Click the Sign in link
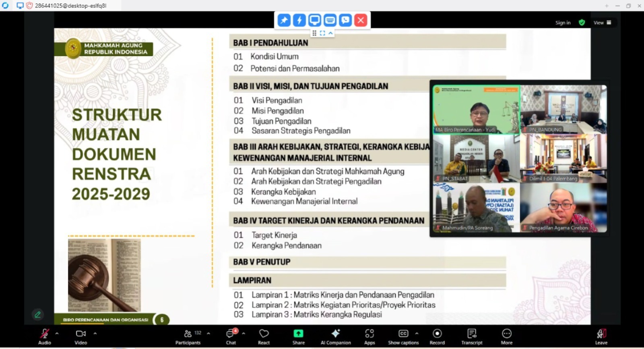This screenshot has height=349, width=644. pyautogui.click(x=563, y=23)
